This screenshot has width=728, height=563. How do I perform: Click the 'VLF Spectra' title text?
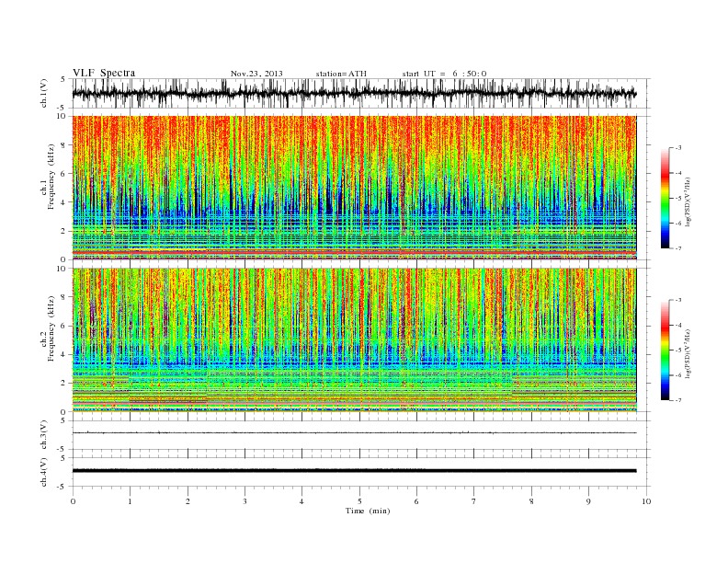pyautogui.click(x=104, y=73)
